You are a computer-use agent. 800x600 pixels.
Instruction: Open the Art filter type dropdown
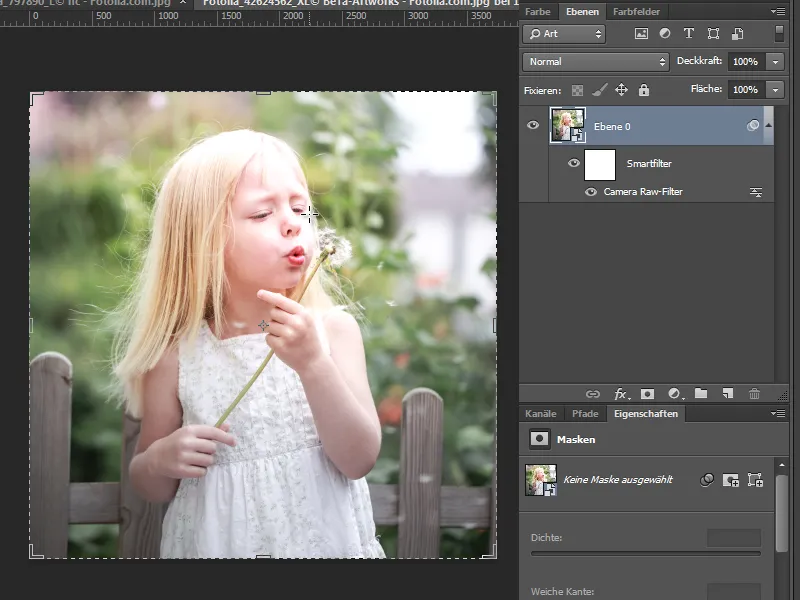pyautogui.click(x=564, y=34)
